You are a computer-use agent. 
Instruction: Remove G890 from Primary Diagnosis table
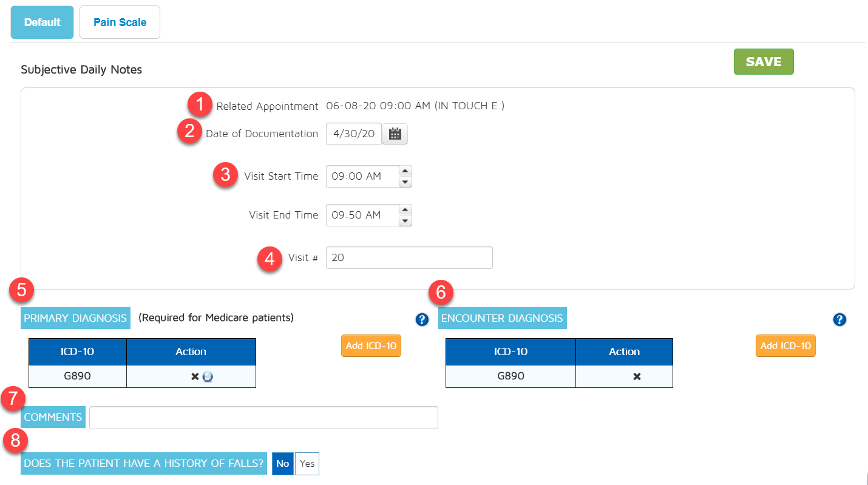[x=195, y=376]
